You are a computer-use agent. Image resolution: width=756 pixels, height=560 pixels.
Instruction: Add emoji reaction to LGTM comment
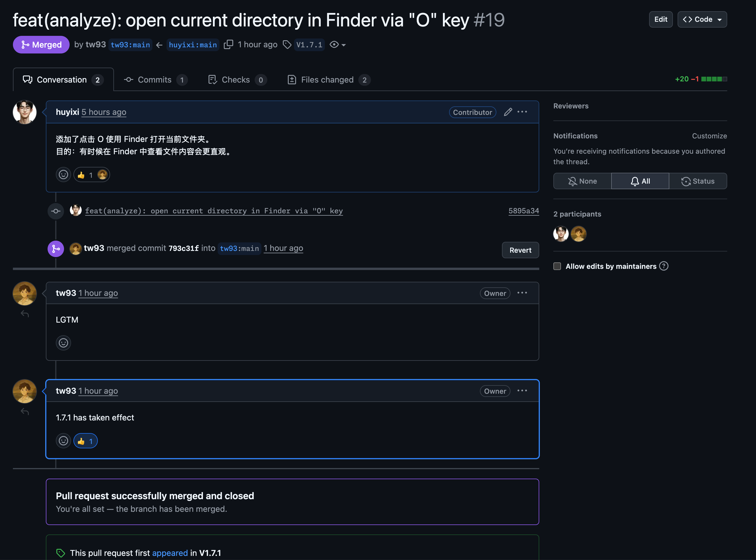click(63, 343)
